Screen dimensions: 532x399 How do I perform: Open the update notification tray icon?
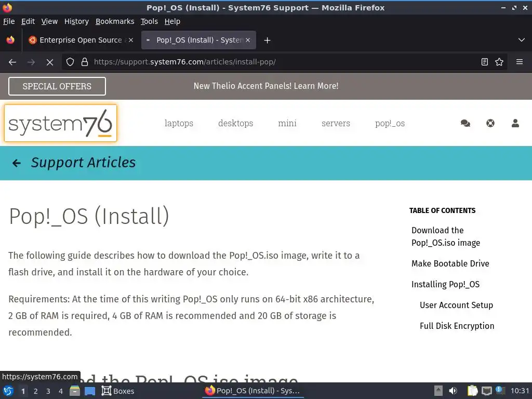tap(500, 390)
